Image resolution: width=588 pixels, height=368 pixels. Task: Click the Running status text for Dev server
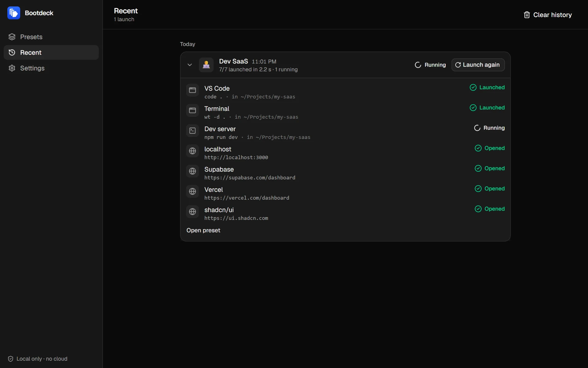coord(494,128)
